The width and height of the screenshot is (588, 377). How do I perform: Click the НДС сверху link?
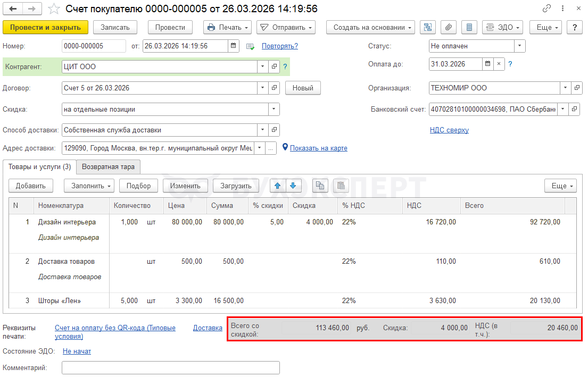click(x=449, y=130)
